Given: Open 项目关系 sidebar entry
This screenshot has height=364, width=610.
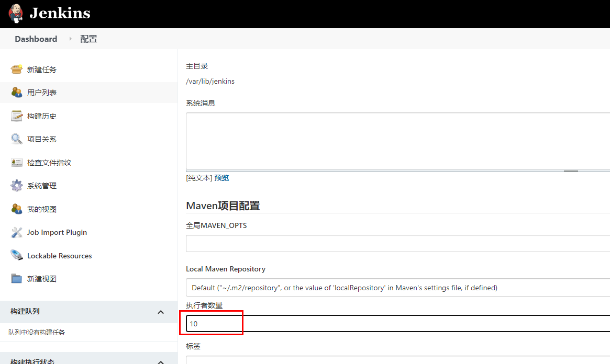Looking at the screenshot, I should click(41, 139).
